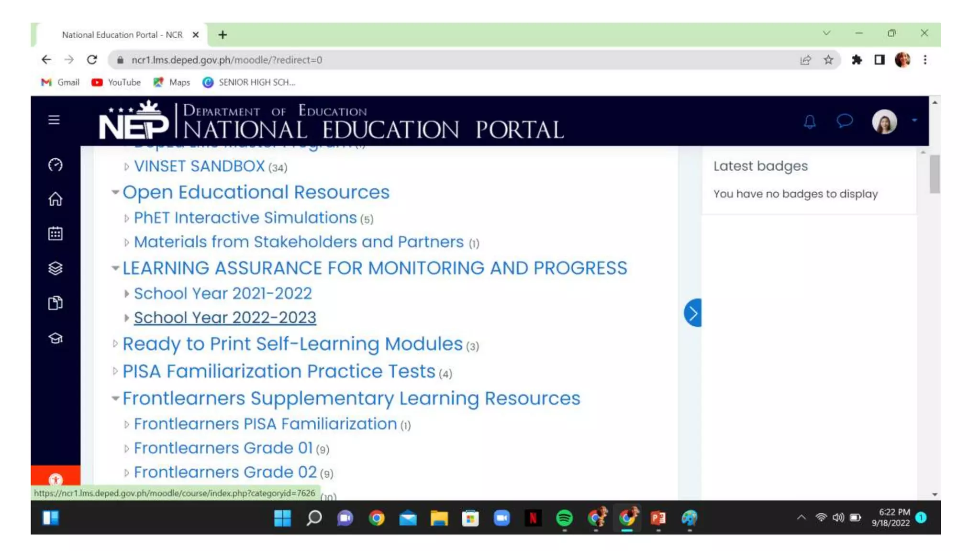Open Ready to Print Self-Learning Modules
This screenshot has height=551, width=980.
(x=292, y=344)
